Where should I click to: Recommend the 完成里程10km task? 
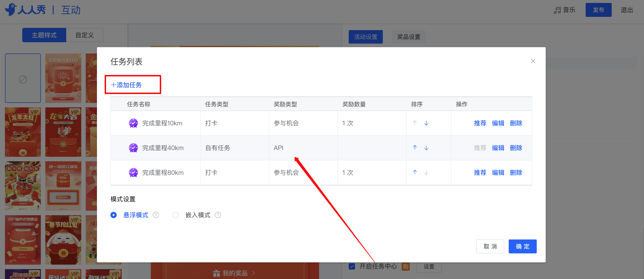480,123
